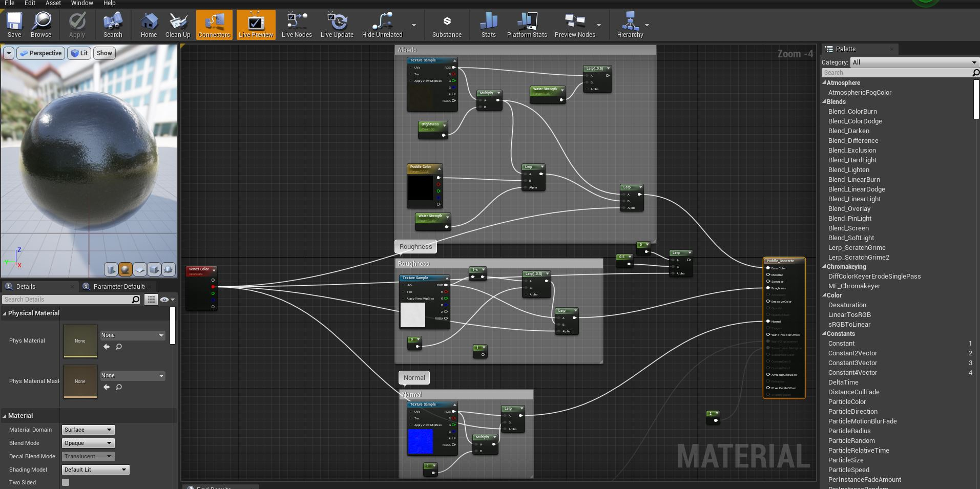Open viewport options dropdown arrow
This screenshot has height=489, width=980.
pos(9,53)
